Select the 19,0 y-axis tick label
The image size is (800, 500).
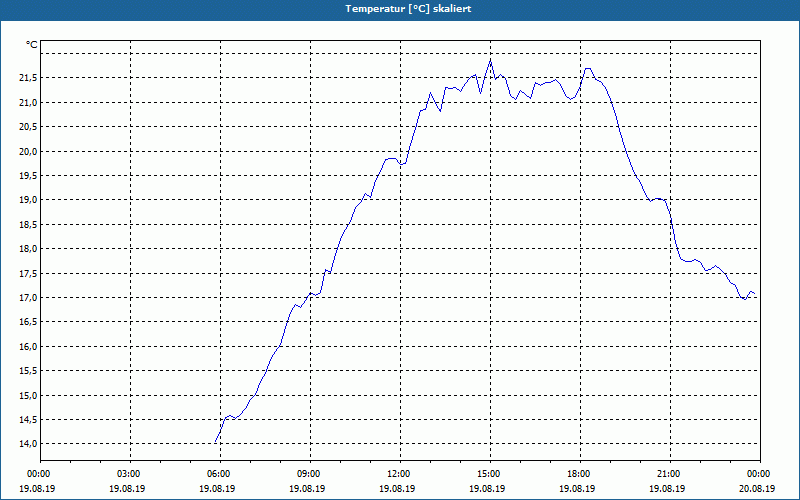28,200
